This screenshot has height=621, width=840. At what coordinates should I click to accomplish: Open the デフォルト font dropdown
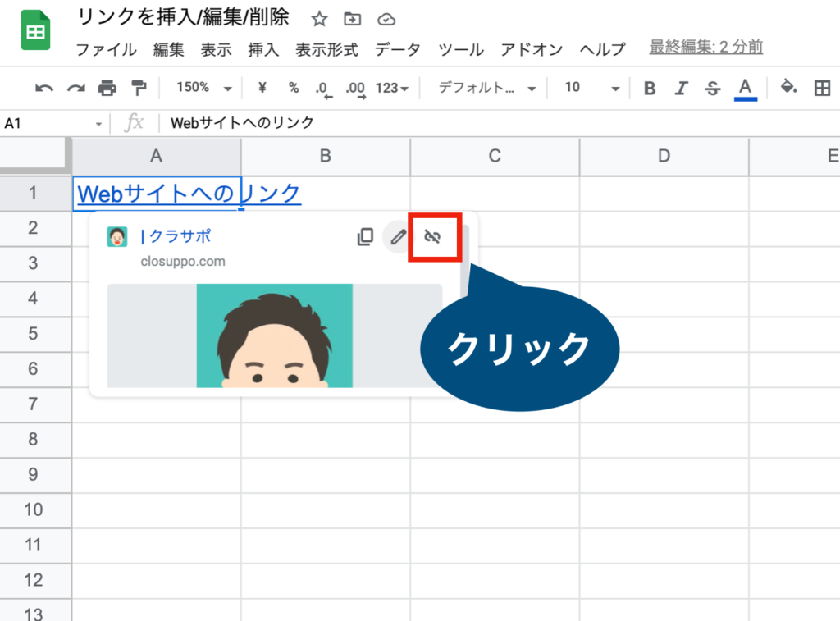pyautogui.click(x=487, y=88)
